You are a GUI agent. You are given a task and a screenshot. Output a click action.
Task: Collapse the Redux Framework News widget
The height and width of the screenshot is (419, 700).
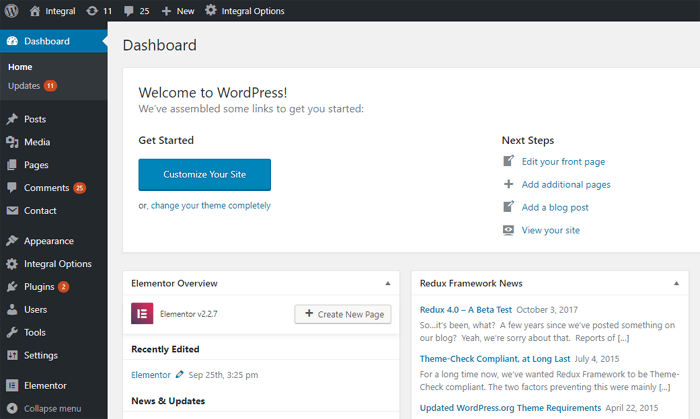676,283
